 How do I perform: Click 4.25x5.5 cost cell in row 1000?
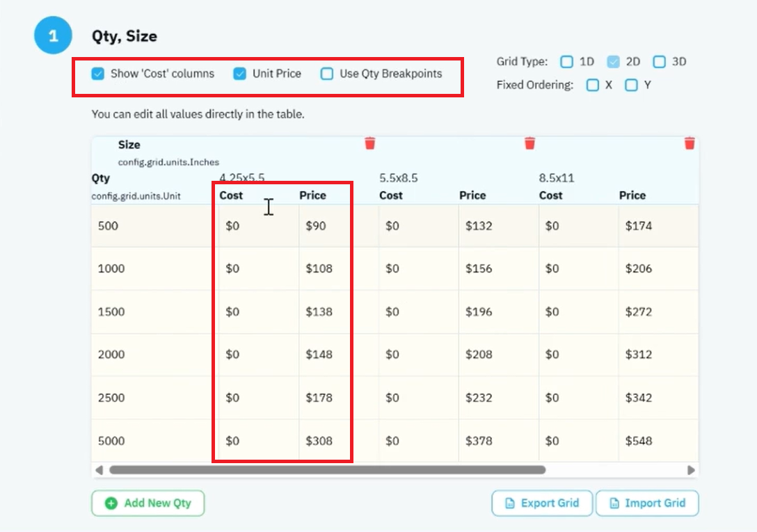(x=259, y=268)
